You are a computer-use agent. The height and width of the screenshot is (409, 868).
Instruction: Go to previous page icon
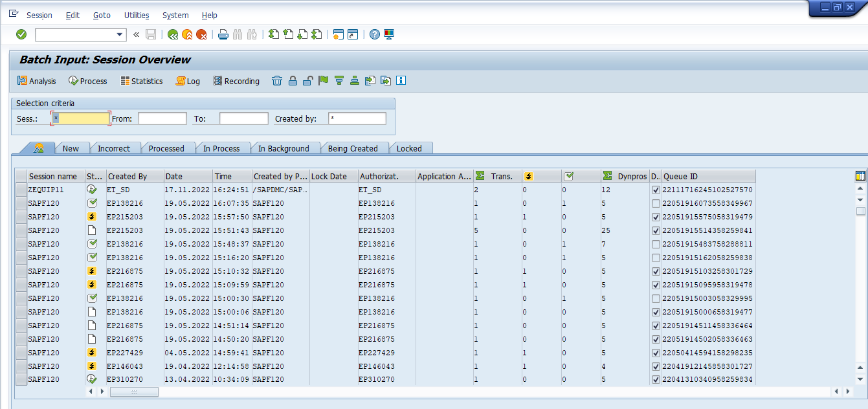pos(288,34)
